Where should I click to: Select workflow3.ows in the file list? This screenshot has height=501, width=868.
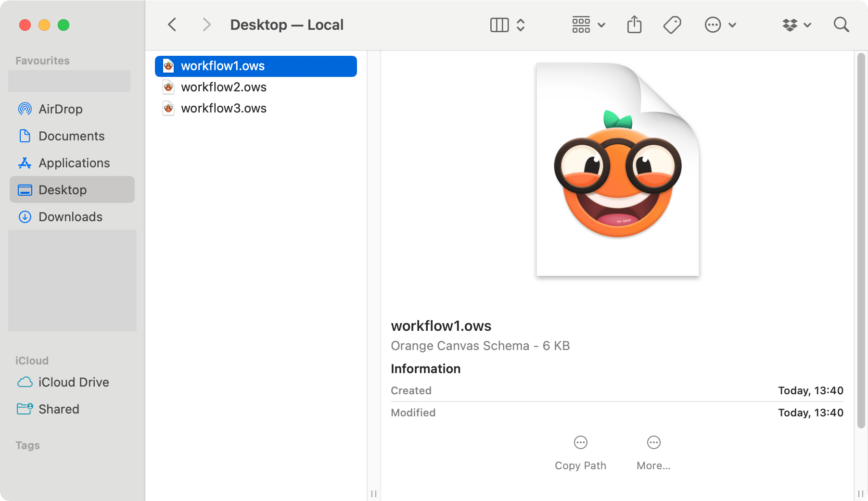tap(223, 108)
